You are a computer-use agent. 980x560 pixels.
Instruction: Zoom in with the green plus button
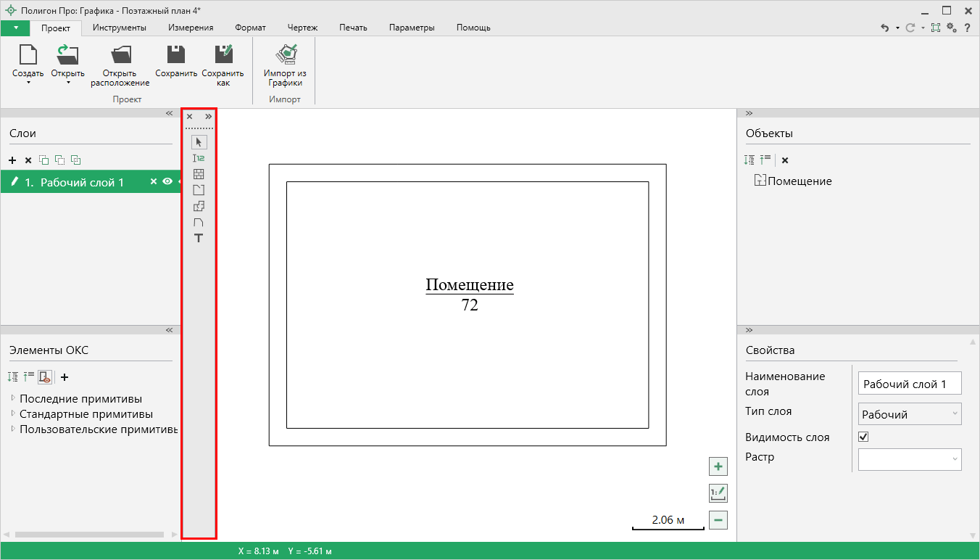coord(718,466)
